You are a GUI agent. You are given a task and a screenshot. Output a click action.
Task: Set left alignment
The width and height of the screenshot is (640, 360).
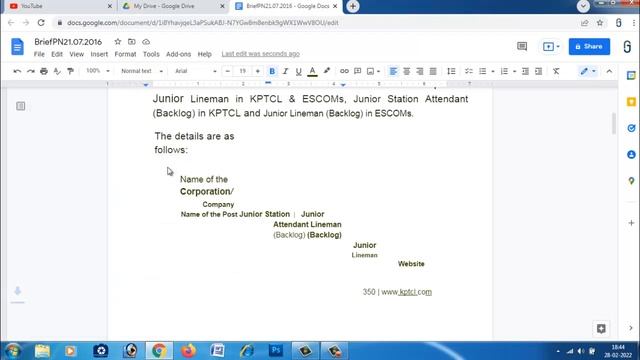point(393,71)
